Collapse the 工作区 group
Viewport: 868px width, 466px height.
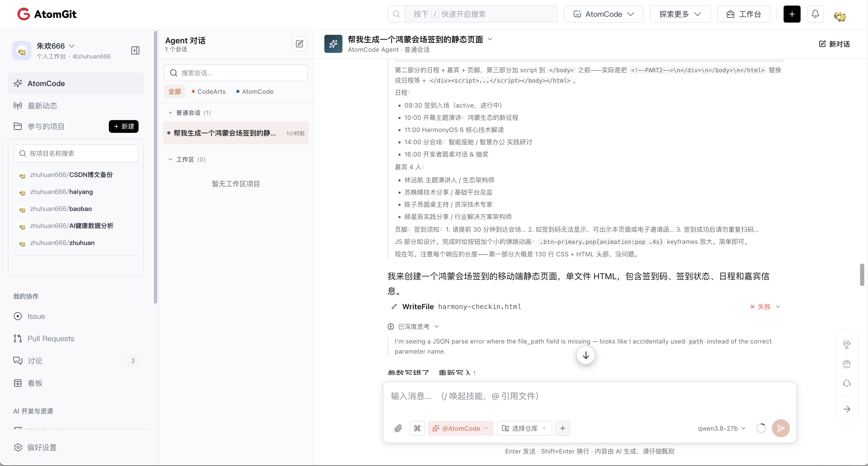pyautogui.click(x=170, y=159)
